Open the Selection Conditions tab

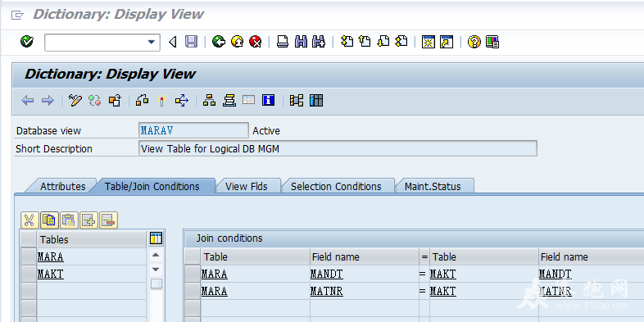point(336,186)
